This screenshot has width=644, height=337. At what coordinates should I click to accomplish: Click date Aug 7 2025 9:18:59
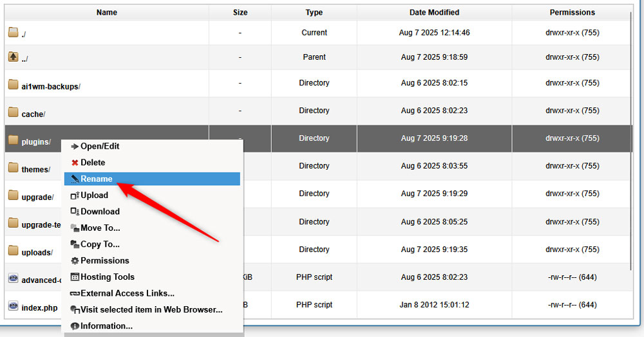434,57
